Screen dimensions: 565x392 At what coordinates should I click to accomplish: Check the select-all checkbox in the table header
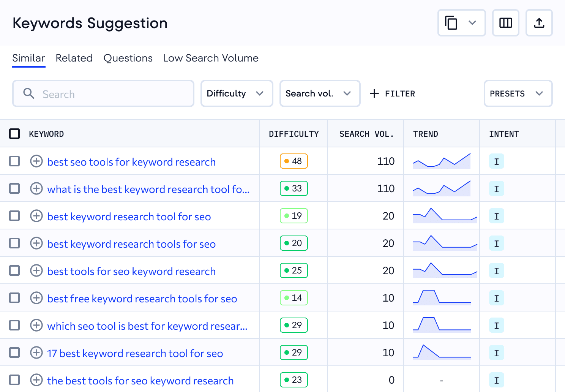point(14,134)
